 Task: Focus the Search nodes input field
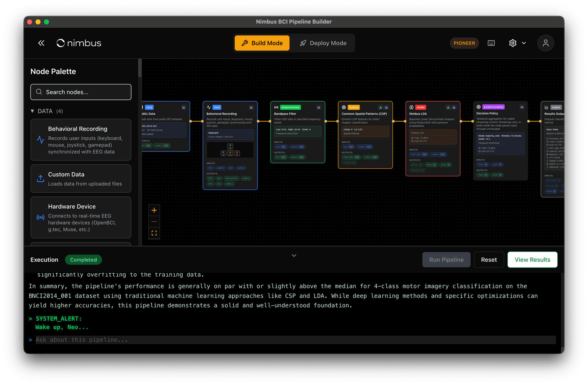pos(81,92)
